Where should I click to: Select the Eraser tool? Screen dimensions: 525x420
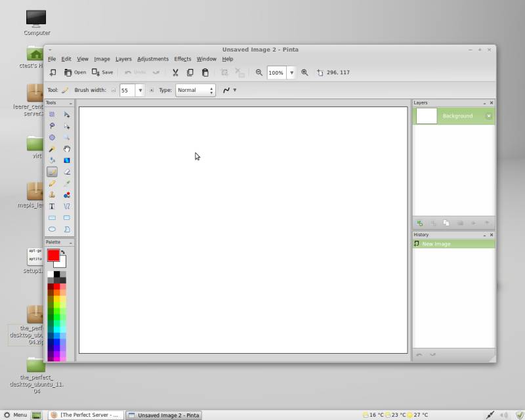(x=67, y=172)
